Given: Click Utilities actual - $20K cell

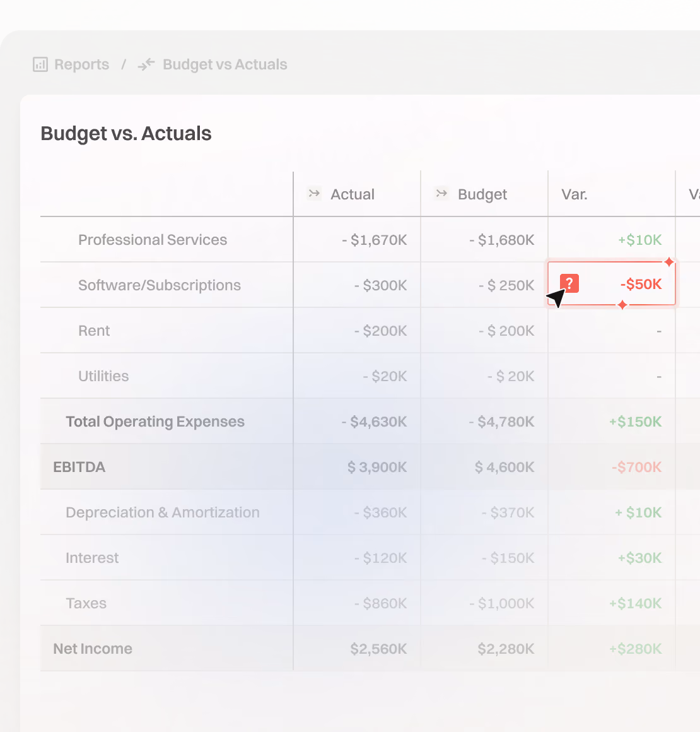Looking at the screenshot, I should click(385, 376).
